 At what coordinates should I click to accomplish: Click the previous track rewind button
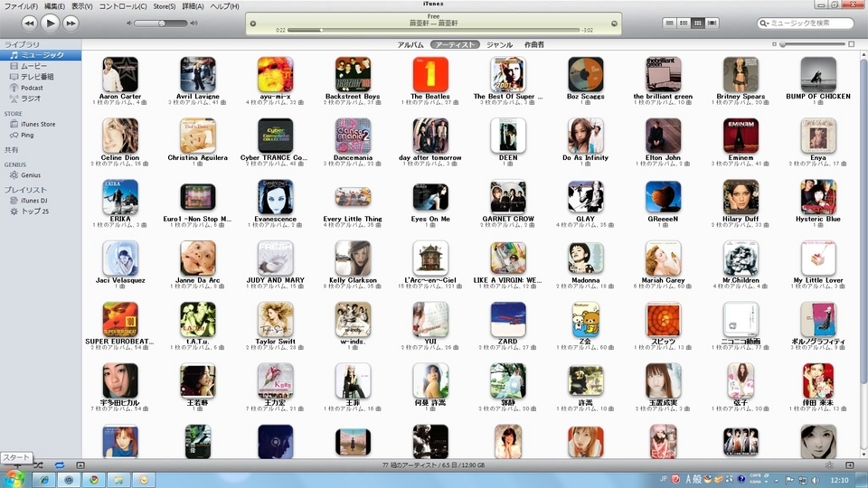pyautogui.click(x=29, y=23)
